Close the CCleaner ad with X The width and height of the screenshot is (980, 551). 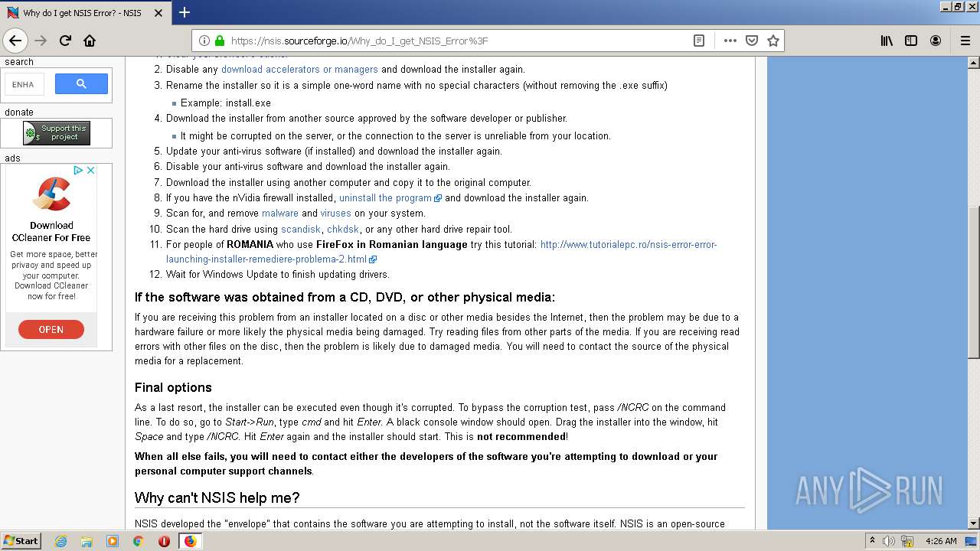(90, 170)
